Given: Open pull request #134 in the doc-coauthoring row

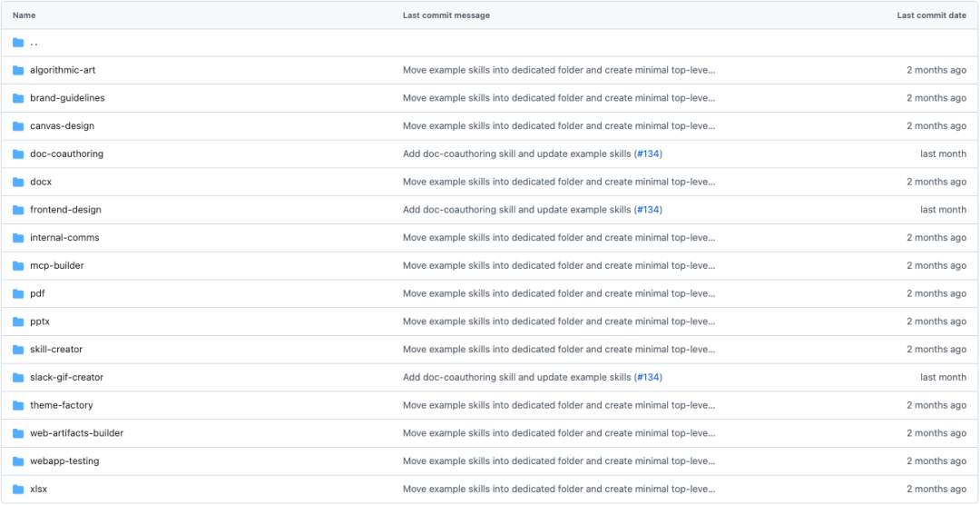Looking at the screenshot, I should point(648,154).
